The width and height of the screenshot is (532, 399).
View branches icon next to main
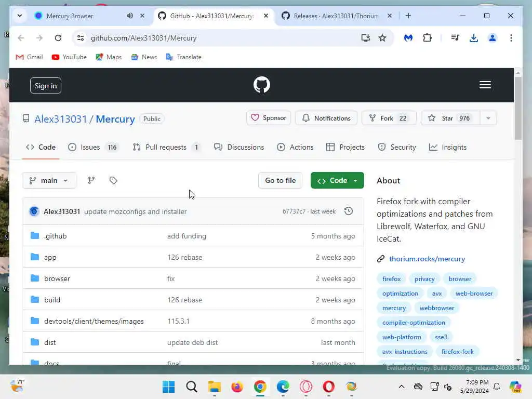(x=91, y=180)
